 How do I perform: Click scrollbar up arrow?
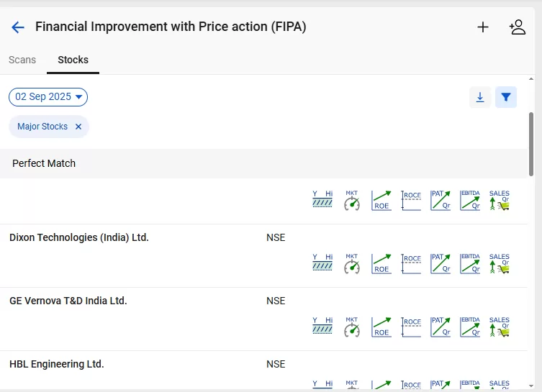[x=531, y=79]
